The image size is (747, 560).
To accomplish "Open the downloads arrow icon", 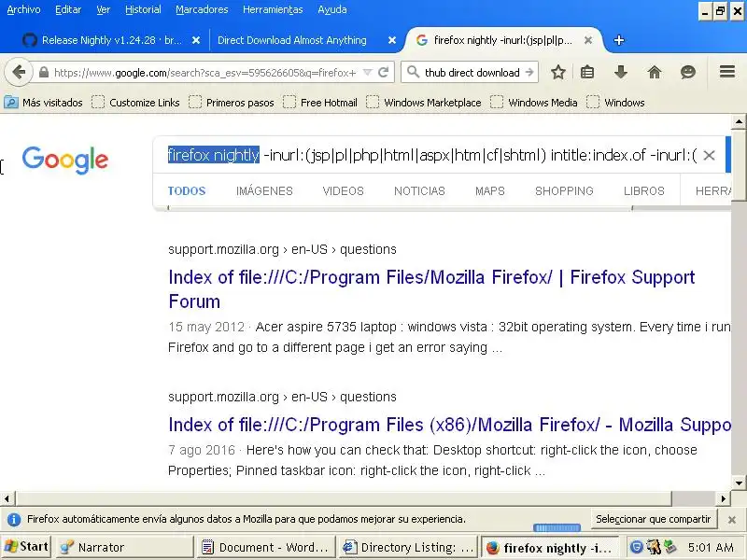I will pyautogui.click(x=620, y=73).
